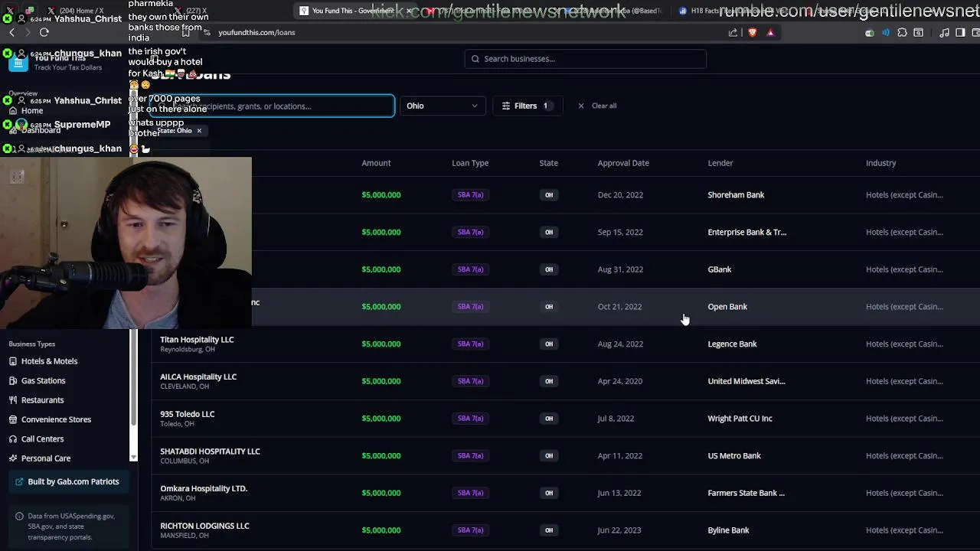Click the X icon next to Clear all
This screenshot has width=980, height=551.
pyautogui.click(x=581, y=106)
